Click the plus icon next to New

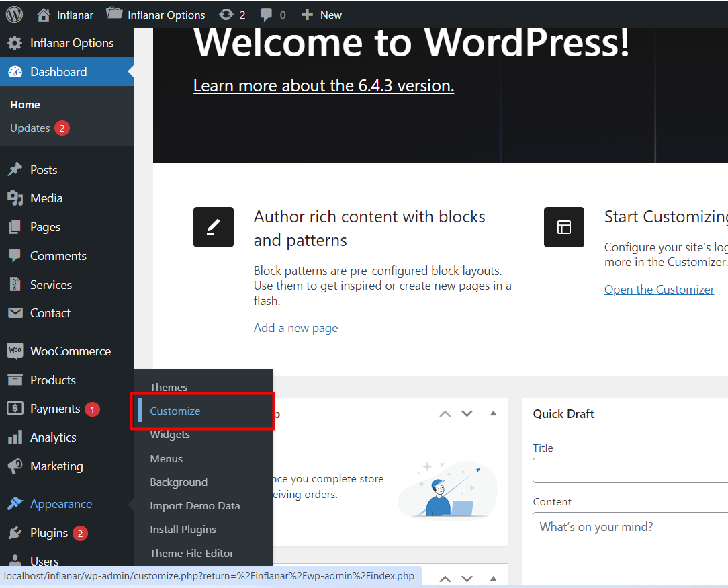click(x=307, y=15)
